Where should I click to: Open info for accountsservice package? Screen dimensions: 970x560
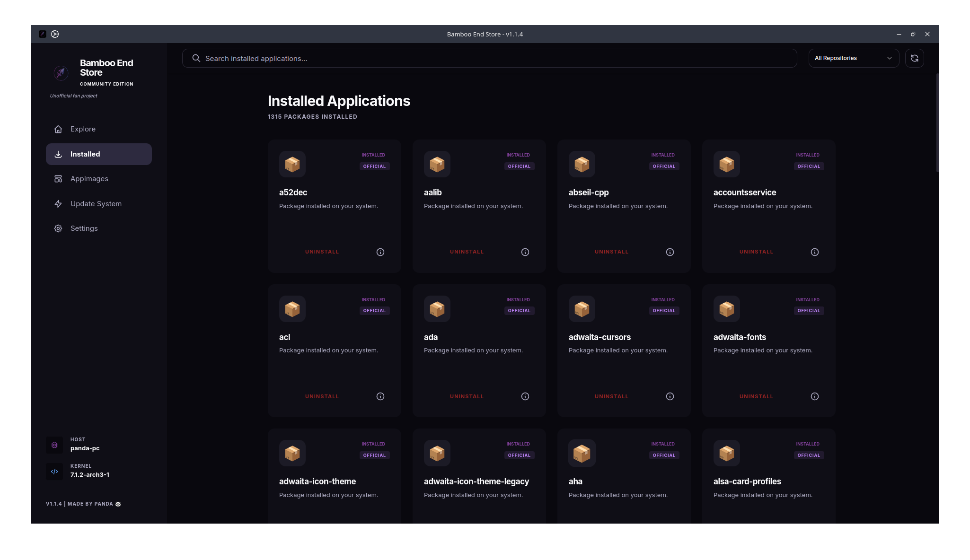pos(815,252)
